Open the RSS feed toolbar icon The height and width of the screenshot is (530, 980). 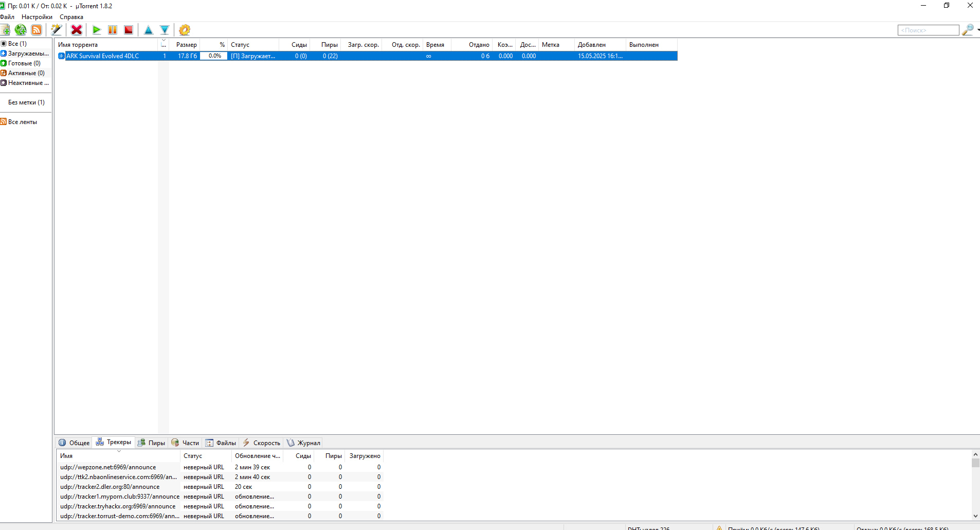(37, 30)
